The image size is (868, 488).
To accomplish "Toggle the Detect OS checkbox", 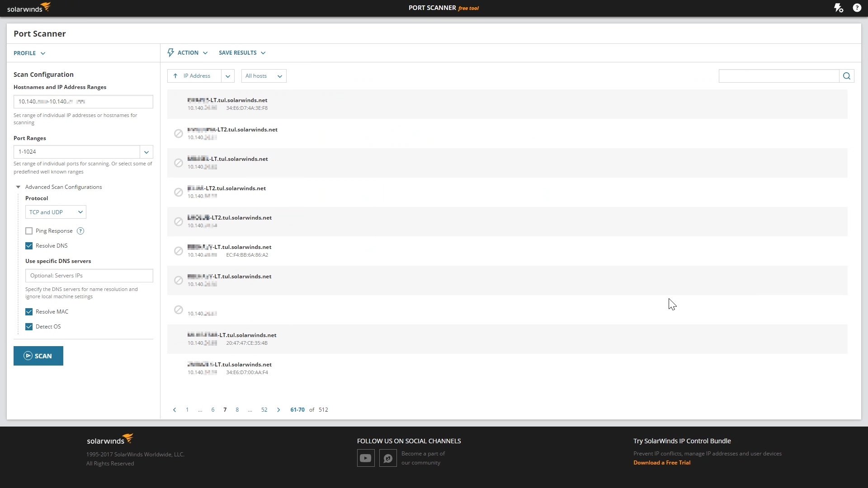I will pos(28,327).
